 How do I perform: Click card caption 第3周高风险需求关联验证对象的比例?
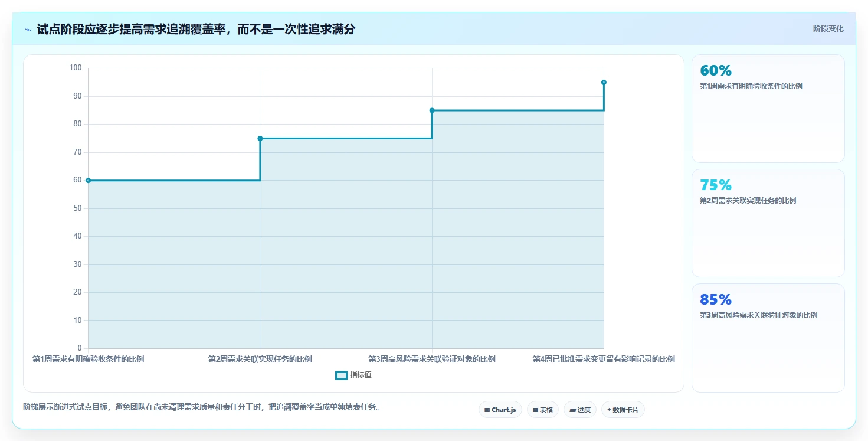(758, 315)
